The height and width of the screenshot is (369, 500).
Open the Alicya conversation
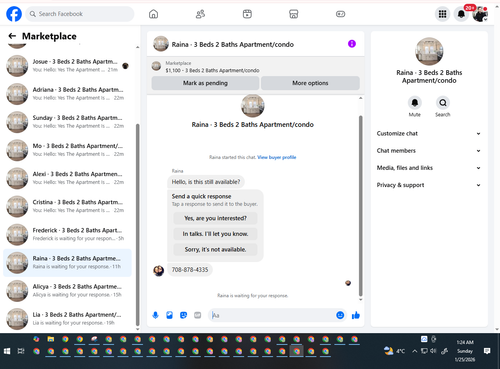68,290
